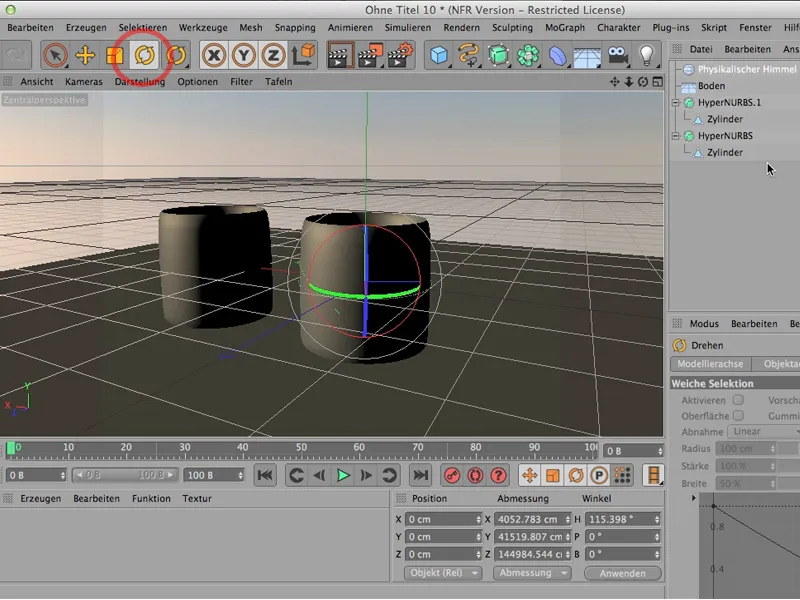The height and width of the screenshot is (600, 800).
Task: Select the live selection arrow tool
Action: click(55, 55)
